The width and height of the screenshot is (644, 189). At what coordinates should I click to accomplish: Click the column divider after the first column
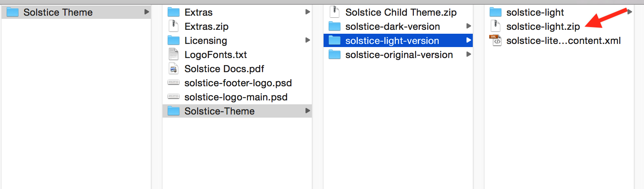(x=157, y=97)
